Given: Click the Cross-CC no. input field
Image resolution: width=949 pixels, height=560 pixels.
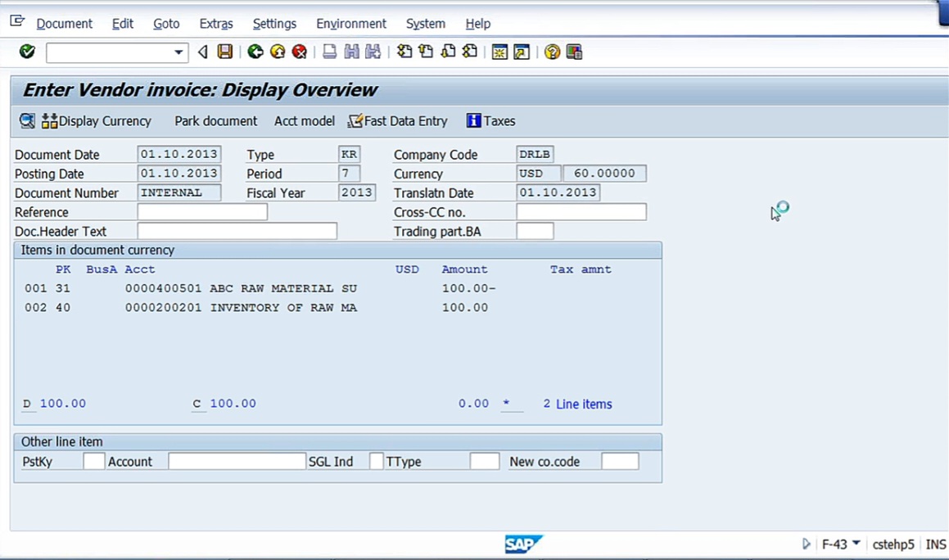Looking at the screenshot, I should pyautogui.click(x=581, y=212).
